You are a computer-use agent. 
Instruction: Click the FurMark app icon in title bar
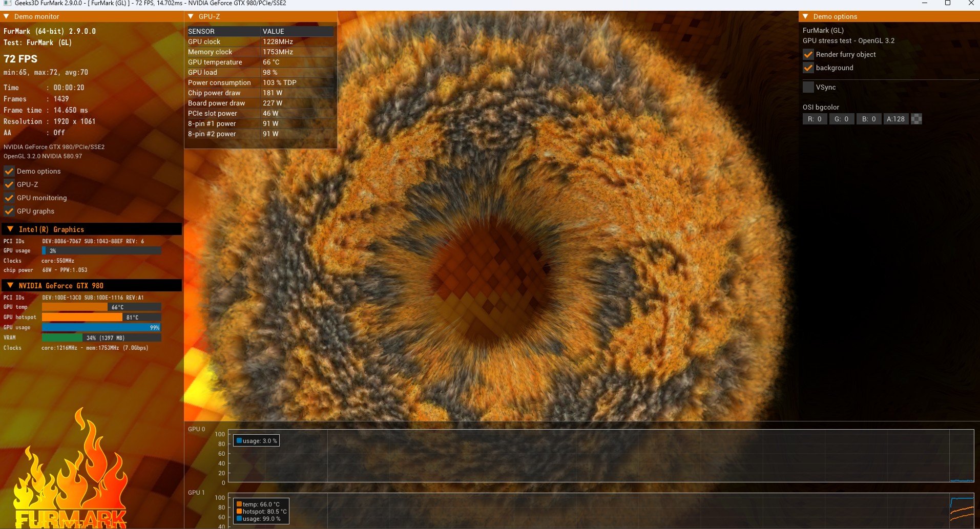coord(7,3)
